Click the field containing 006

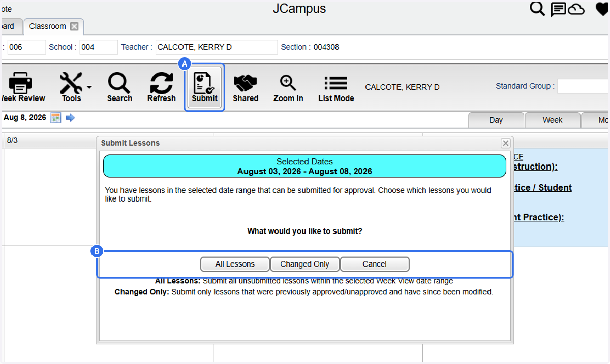[26, 47]
